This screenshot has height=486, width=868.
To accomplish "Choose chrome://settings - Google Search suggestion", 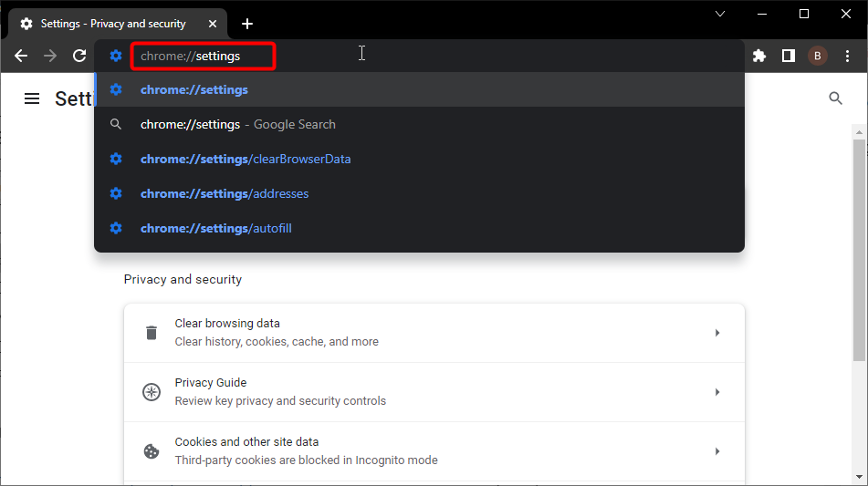I will click(420, 124).
